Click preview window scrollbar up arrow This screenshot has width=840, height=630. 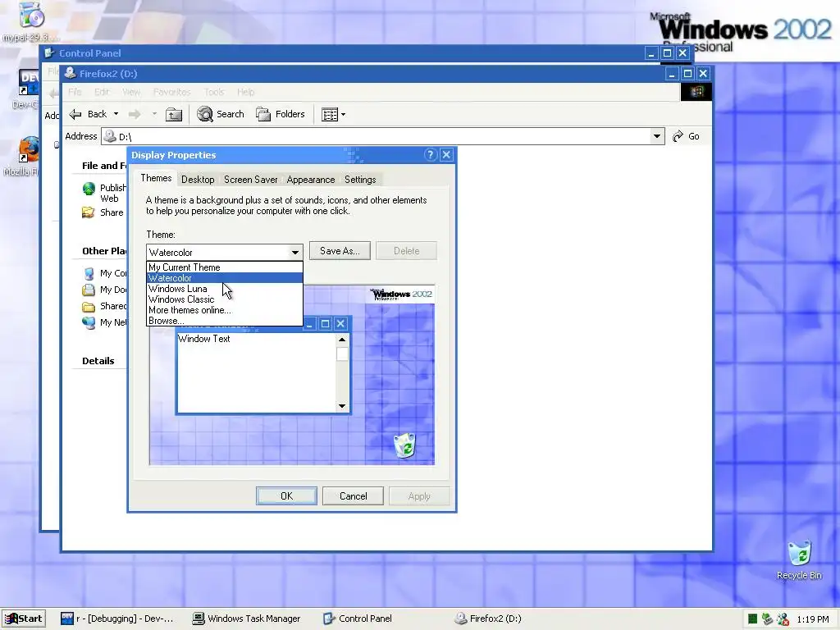click(342, 340)
